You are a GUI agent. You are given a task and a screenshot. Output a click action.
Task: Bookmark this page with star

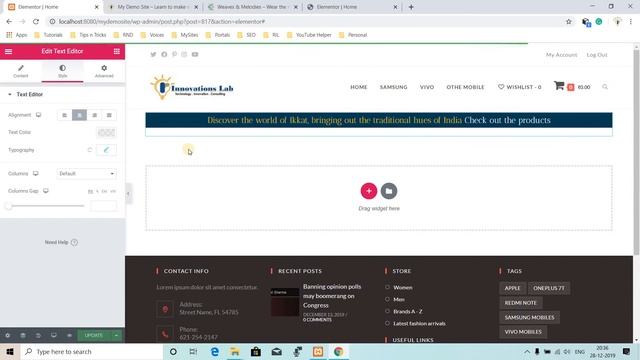pyautogui.click(x=569, y=22)
